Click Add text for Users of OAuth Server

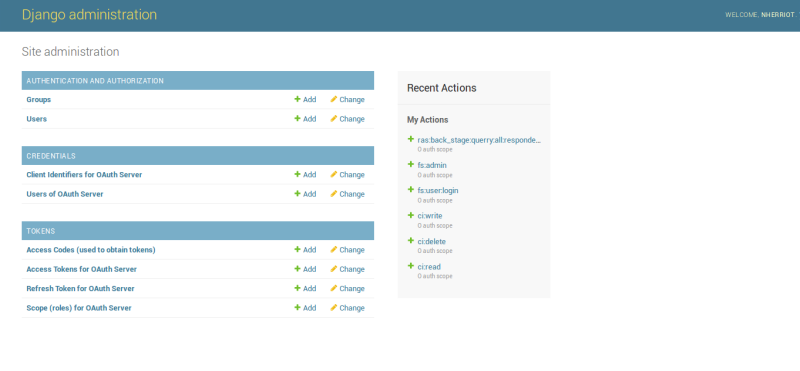tap(310, 194)
